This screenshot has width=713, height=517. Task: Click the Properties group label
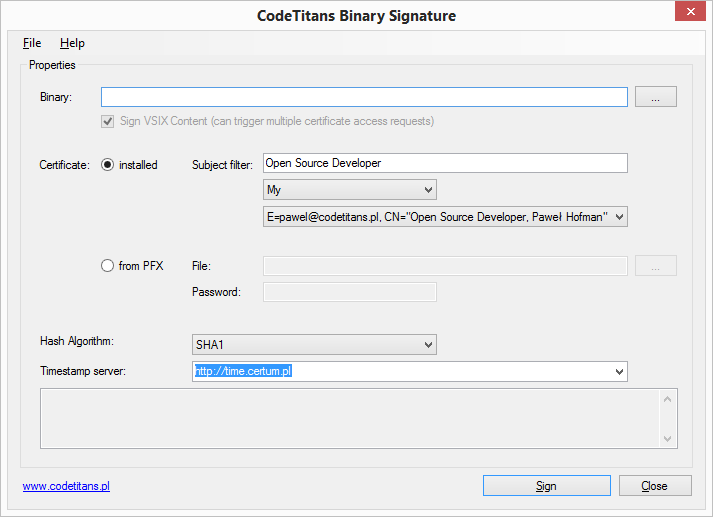(x=52, y=65)
